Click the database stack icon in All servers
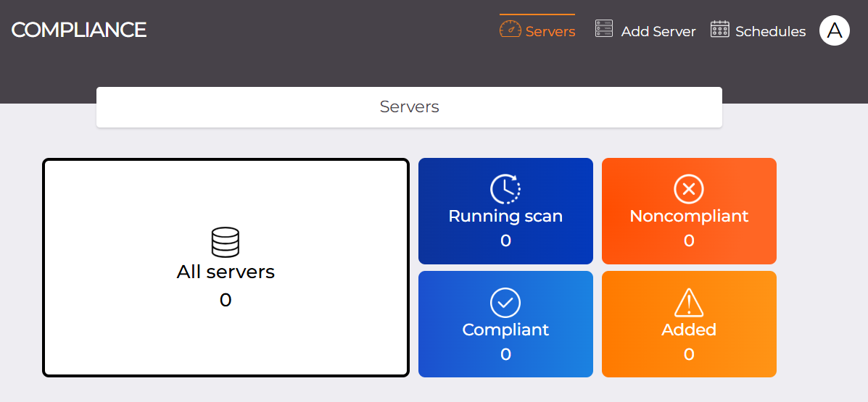The width and height of the screenshot is (868, 402). tap(226, 243)
